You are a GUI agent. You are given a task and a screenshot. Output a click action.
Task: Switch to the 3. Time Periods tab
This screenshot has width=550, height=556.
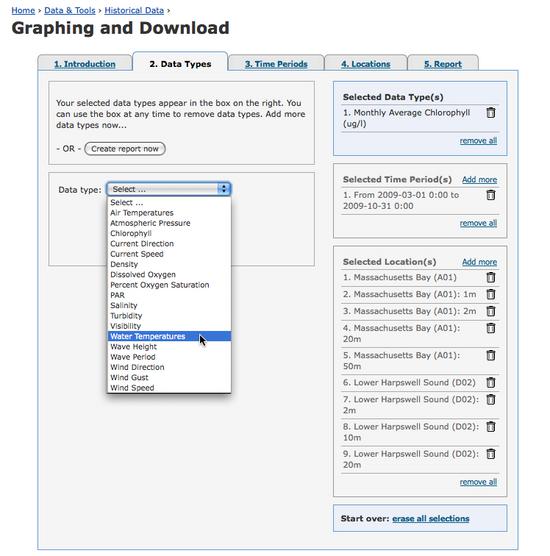click(276, 64)
